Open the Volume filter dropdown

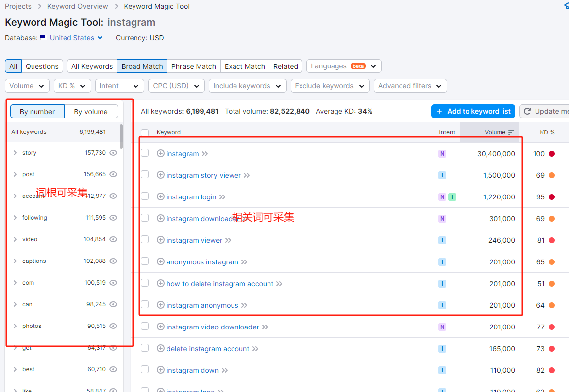pos(27,86)
